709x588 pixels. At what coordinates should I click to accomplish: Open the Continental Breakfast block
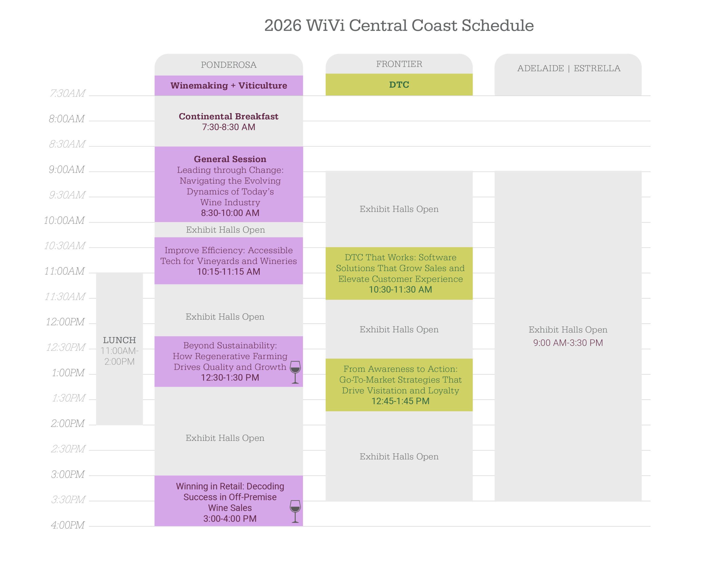pyautogui.click(x=228, y=121)
